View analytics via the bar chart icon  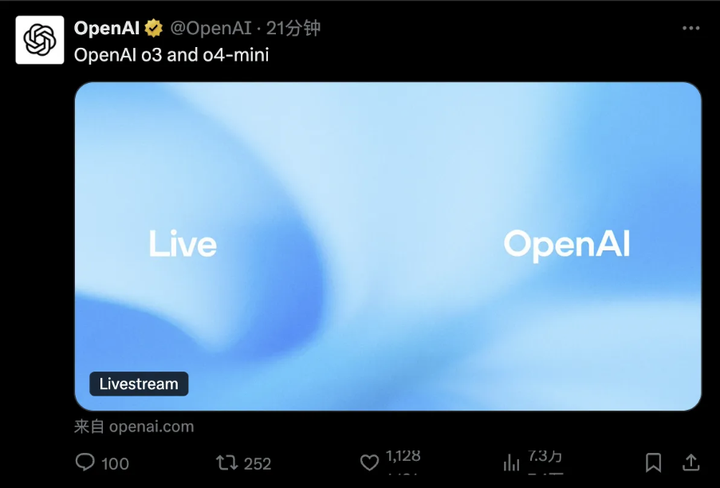[511, 463]
